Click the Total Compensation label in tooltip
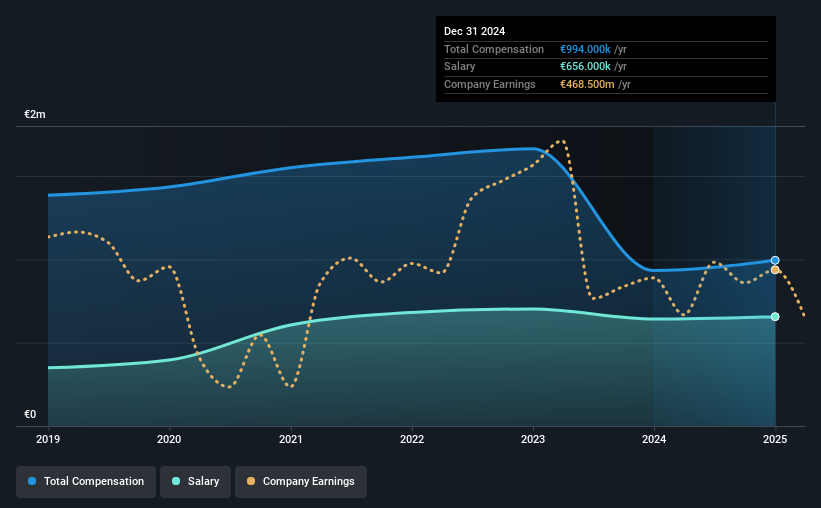Screen dimensions: 821x508 [494, 49]
